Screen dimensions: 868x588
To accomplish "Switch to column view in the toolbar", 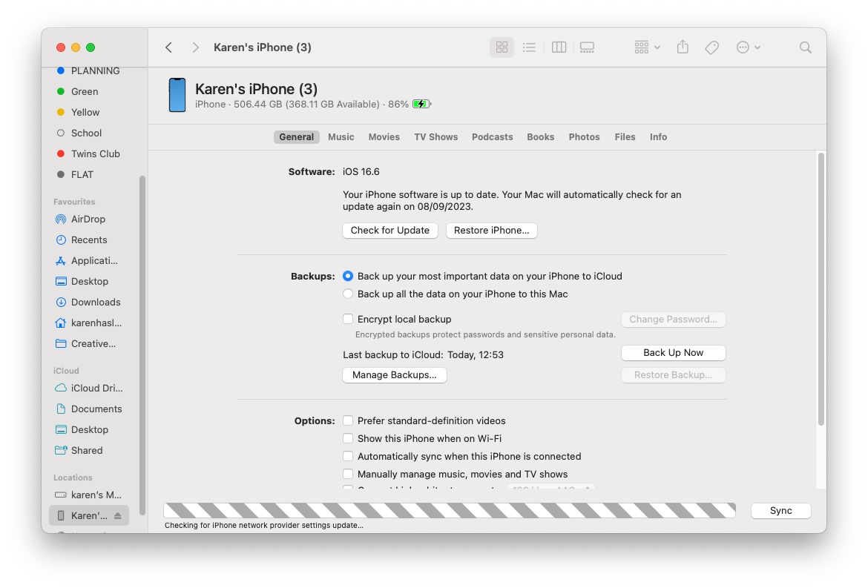I will click(x=559, y=47).
